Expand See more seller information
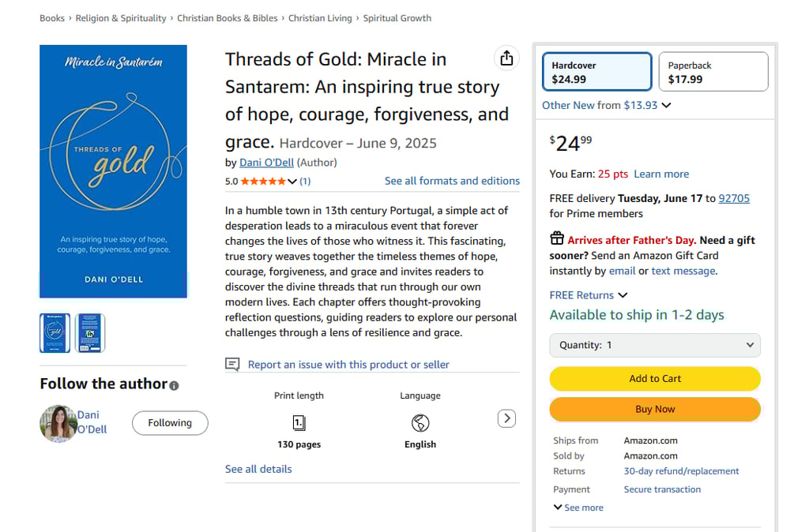The image size is (809, 532). [x=578, y=508]
